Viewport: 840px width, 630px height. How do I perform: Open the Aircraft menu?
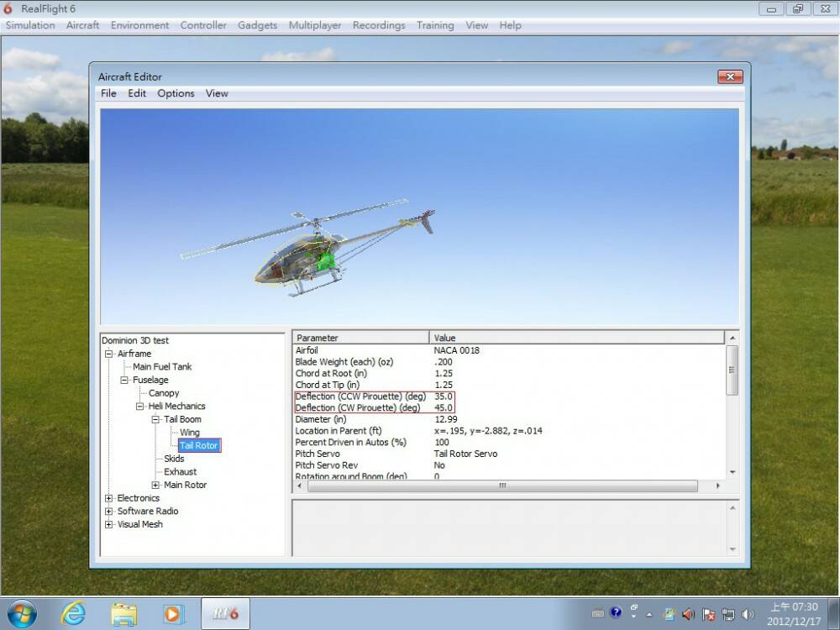click(82, 25)
